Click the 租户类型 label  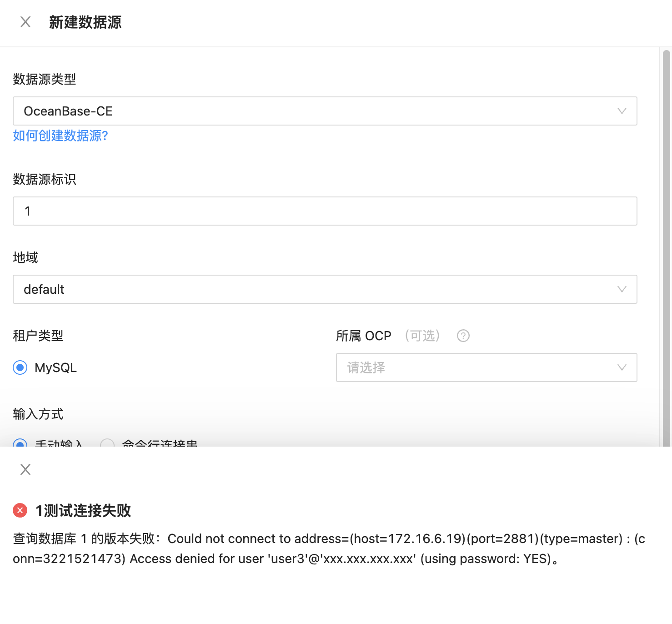pos(38,336)
